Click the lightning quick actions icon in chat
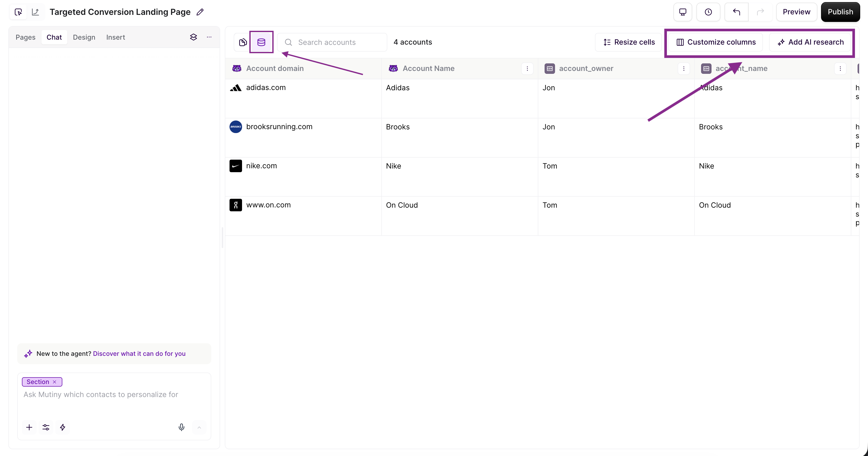 click(63, 427)
